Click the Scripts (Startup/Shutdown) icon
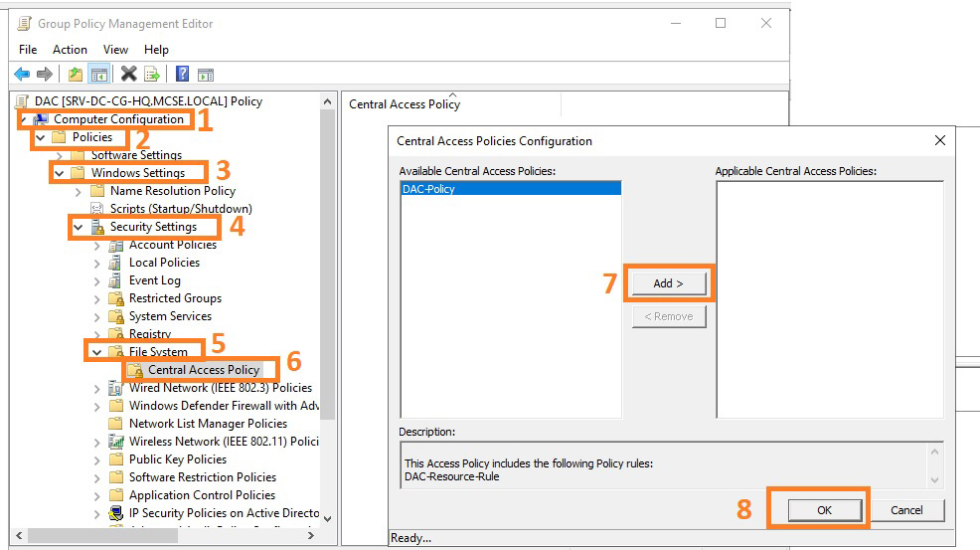This screenshot has height=550, width=980. pyautogui.click(x=97, y=208)
